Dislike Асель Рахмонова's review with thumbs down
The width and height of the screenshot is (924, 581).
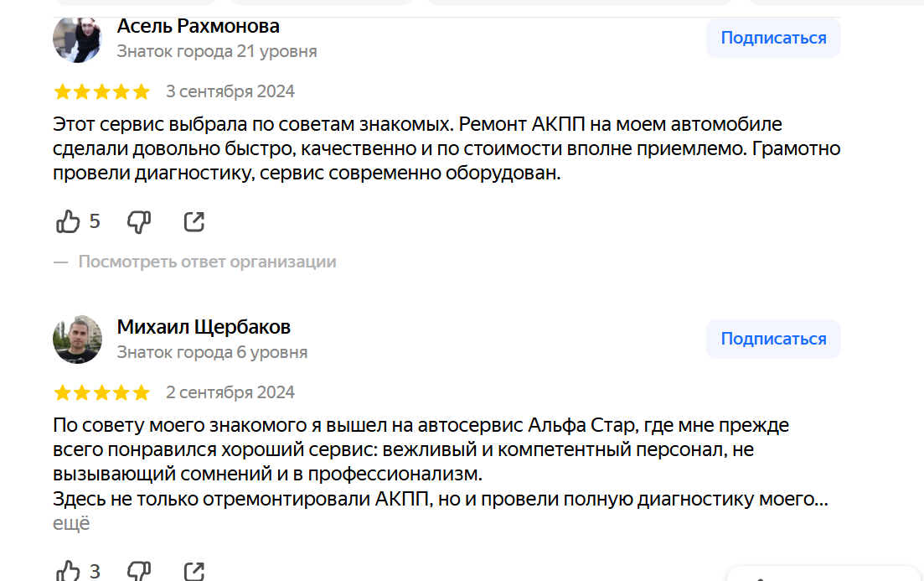click(139, 222)
